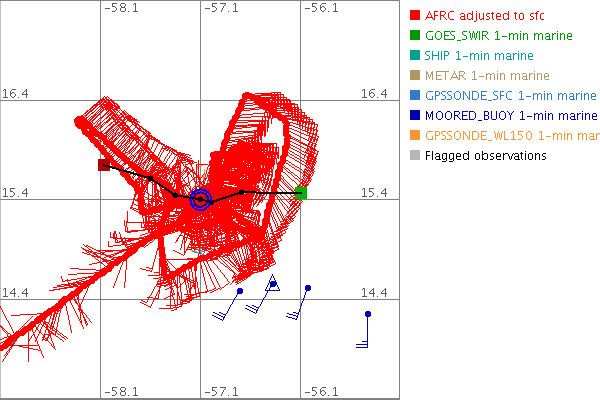The width and height of the screenshot is (600, 400).
Task: Select the green square track endpoint
Action: (x=301, y=193)
